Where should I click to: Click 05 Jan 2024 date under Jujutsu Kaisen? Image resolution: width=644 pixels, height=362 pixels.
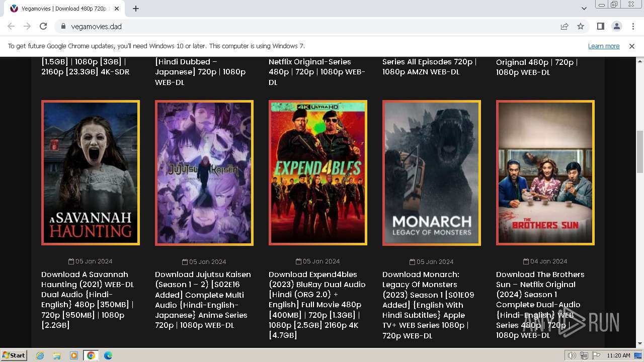click(204, 261)
